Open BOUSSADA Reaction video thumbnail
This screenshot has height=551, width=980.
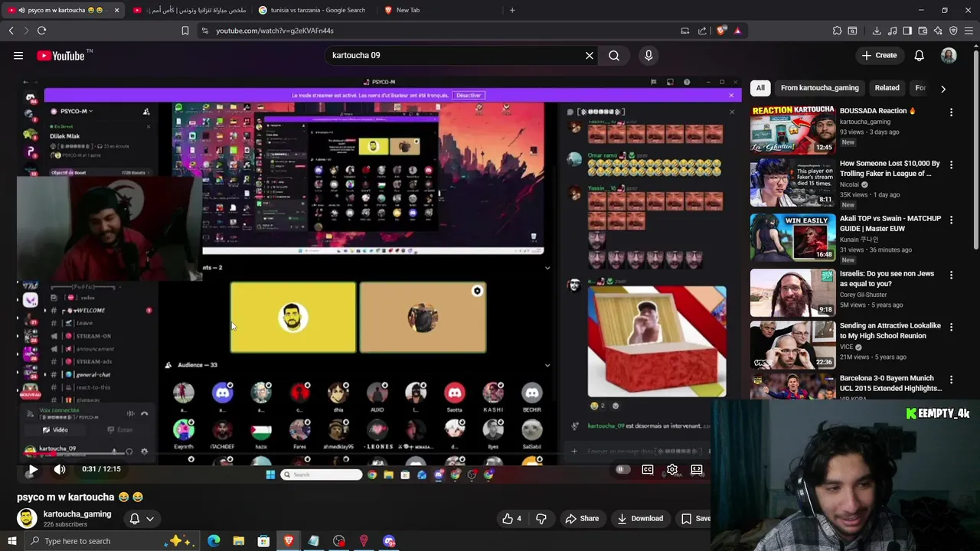tap(792, 129)
